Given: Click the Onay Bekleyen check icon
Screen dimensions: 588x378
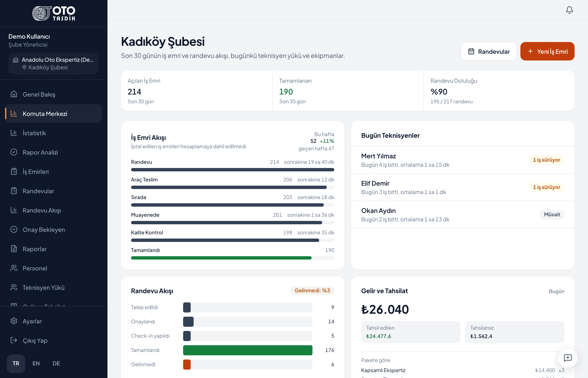Looking at the screenshot, I should point(14,230).
